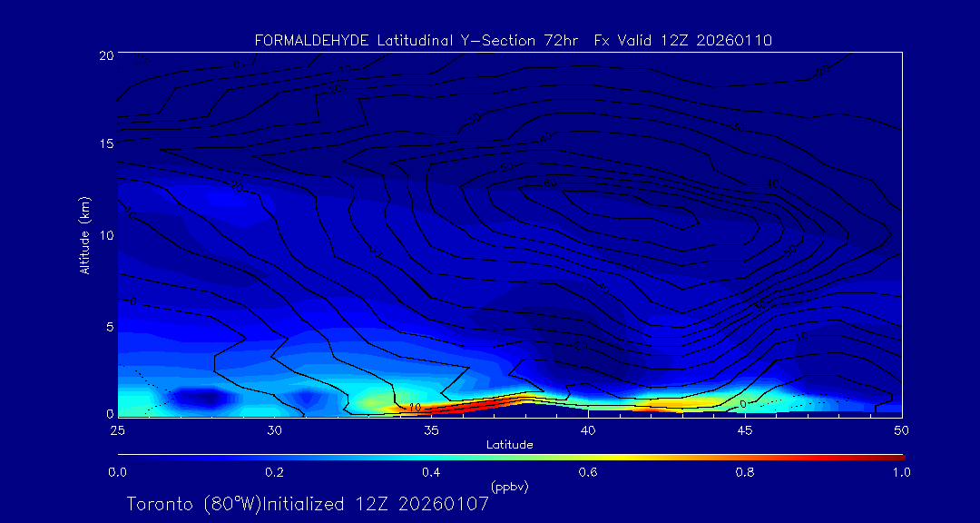Select the "Toronto (80°W)Initialized 12Z 20260107" caption
980x523 pixels.
click(309, 504)
